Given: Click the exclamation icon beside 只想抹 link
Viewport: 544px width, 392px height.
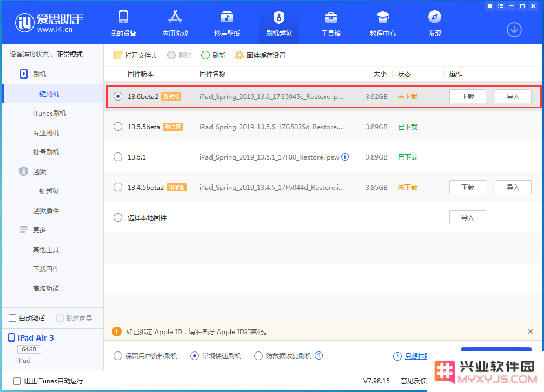Looking at the screenshot, I should [397, 356].
